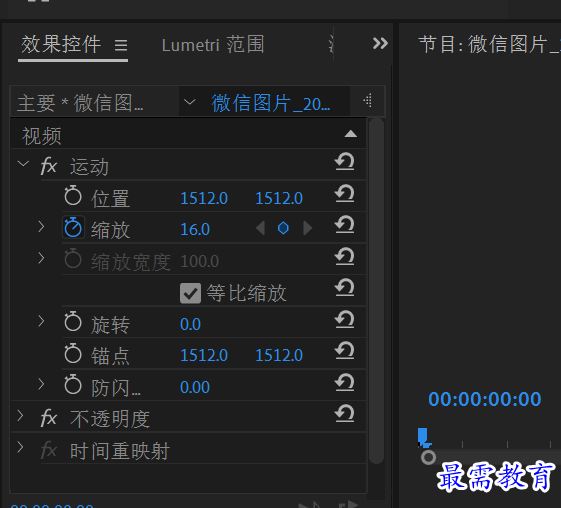Screen dimensions: 561x508
Task: Open the clip dropdown chevron beside 微信图片_20
Action: (189, 102)
